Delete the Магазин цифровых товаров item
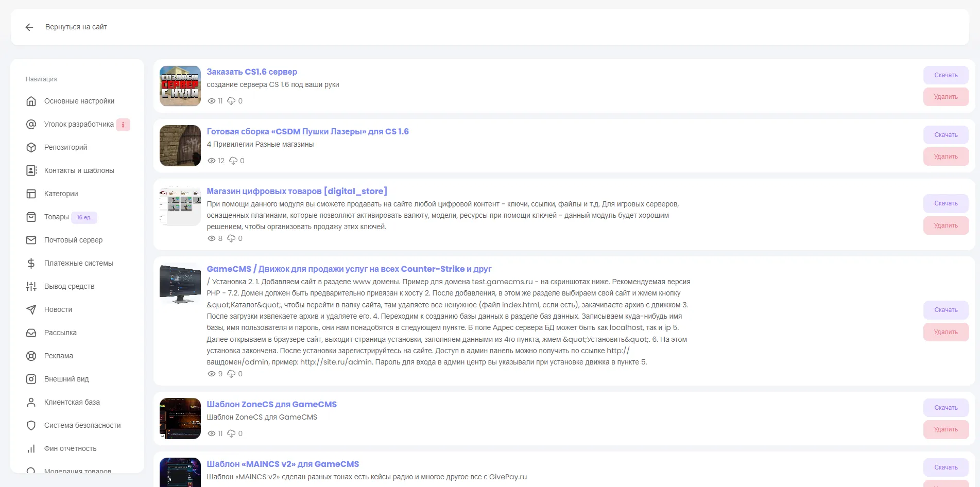Image resolution: width=980 pixels, height=487 pixels. 945,225
